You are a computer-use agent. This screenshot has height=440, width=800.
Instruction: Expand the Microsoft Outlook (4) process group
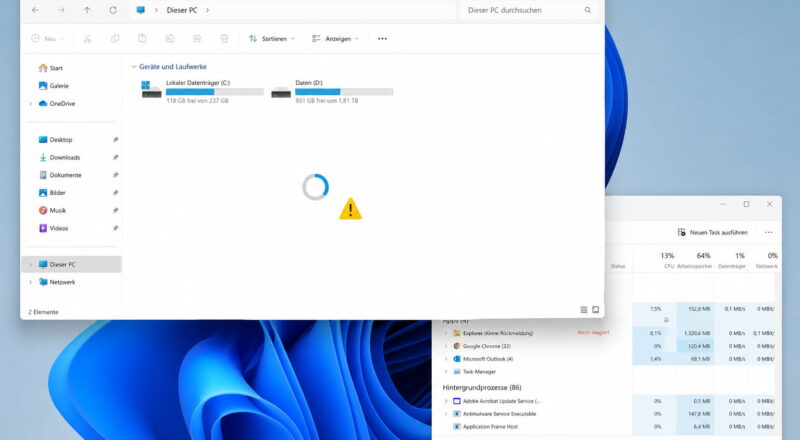click(446, 359)
